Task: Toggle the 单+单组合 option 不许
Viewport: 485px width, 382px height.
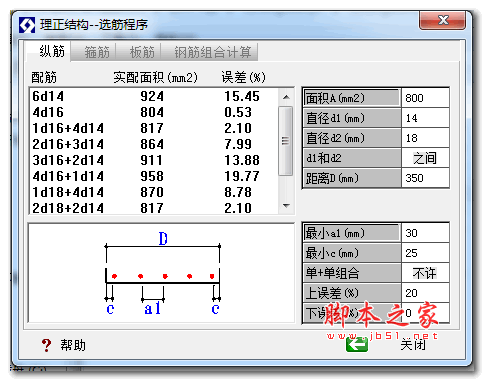Action: click(x=426, y=273)
